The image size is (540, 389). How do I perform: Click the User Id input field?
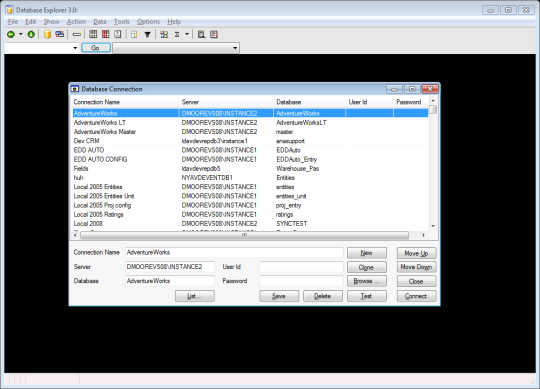pyautogui.click(x=301, y=267)
